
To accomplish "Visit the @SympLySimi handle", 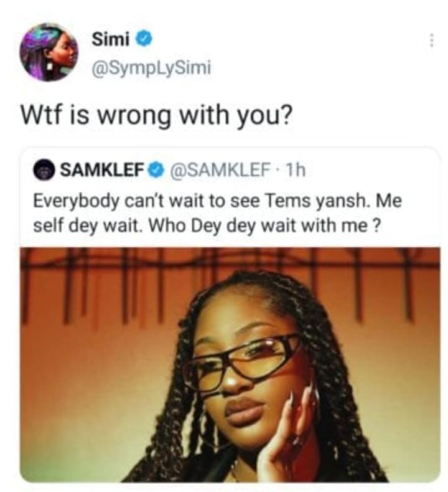I will (151, 68).
